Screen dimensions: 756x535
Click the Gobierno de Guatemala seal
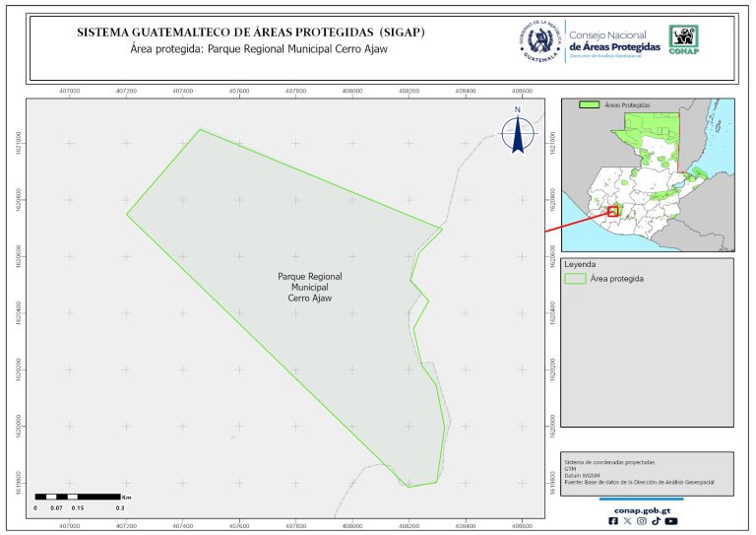click(538, 42)
